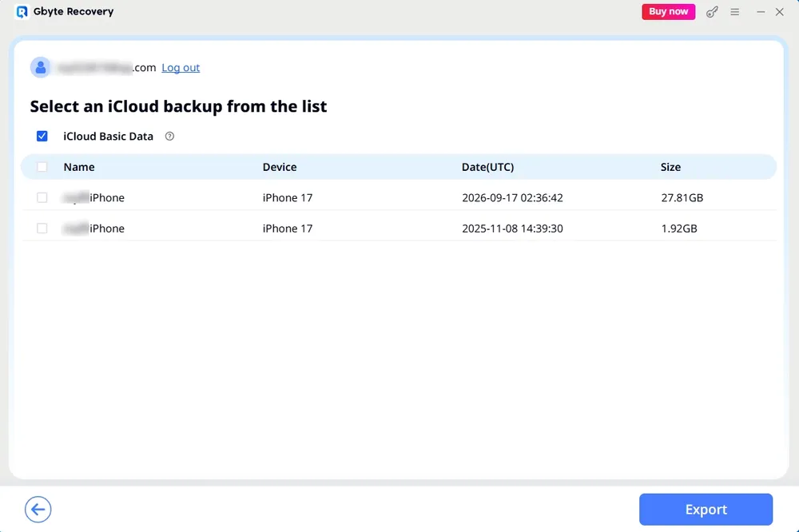This screenshot has width=799, height=532.
Task: Click the 27.81GB size cell
Action: [682, 198]
